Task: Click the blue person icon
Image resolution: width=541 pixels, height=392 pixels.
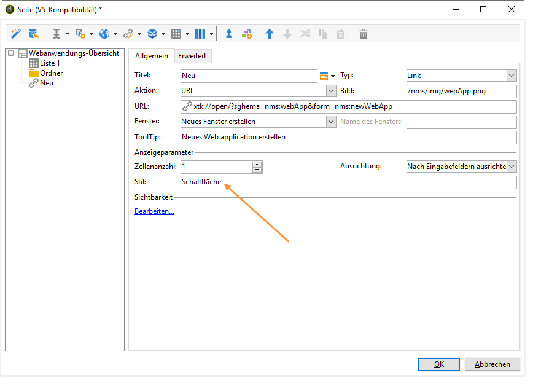Action: (229, 34)
